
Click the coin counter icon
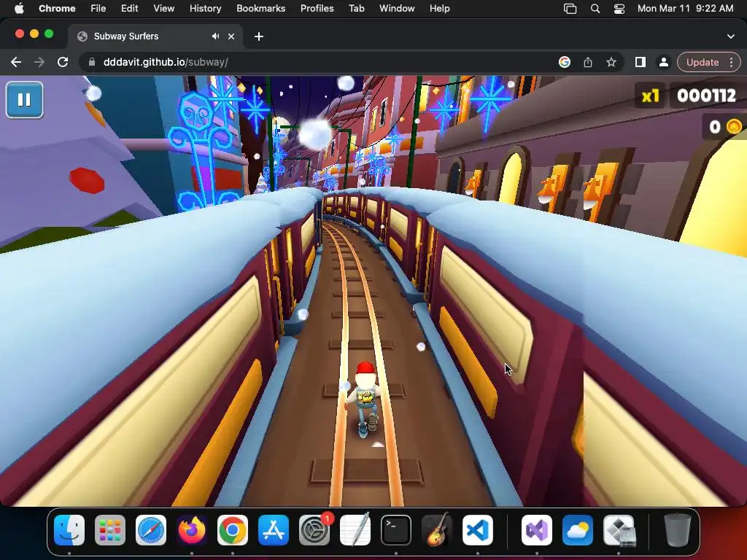734,127
